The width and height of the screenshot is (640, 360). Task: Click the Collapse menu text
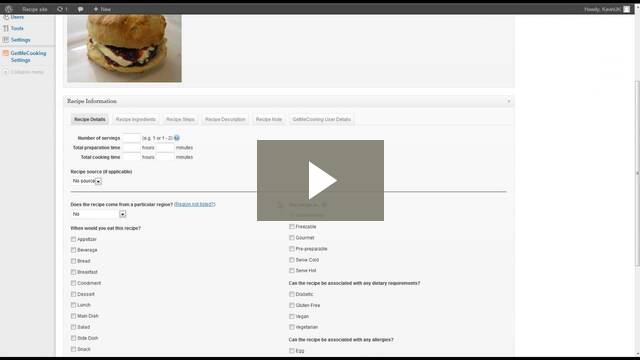(27, 72)
